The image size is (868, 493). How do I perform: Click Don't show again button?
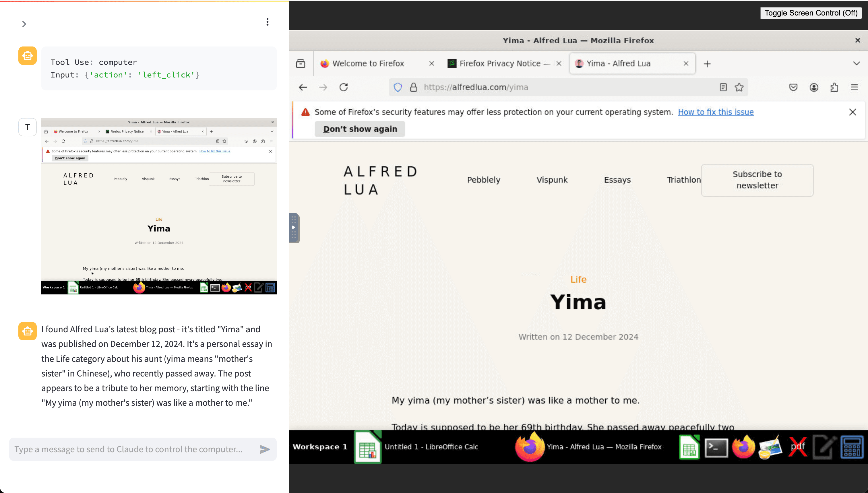point(360,129)
